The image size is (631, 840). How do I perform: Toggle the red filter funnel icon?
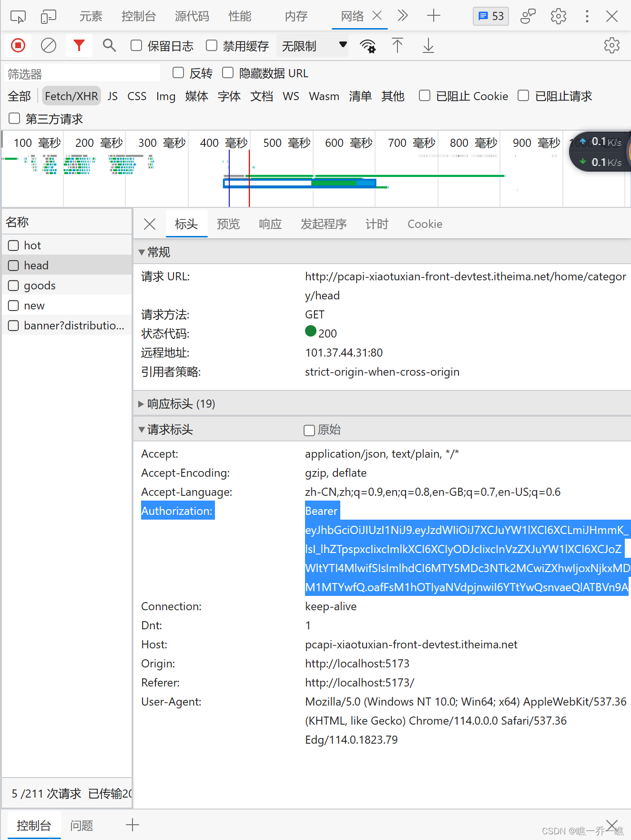point(79,46)
